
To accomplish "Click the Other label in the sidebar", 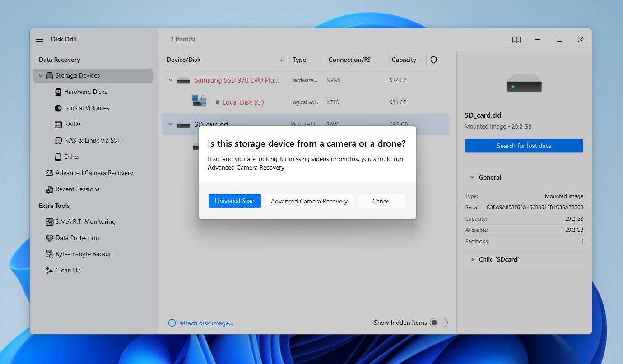I will (x=72, y=157).
